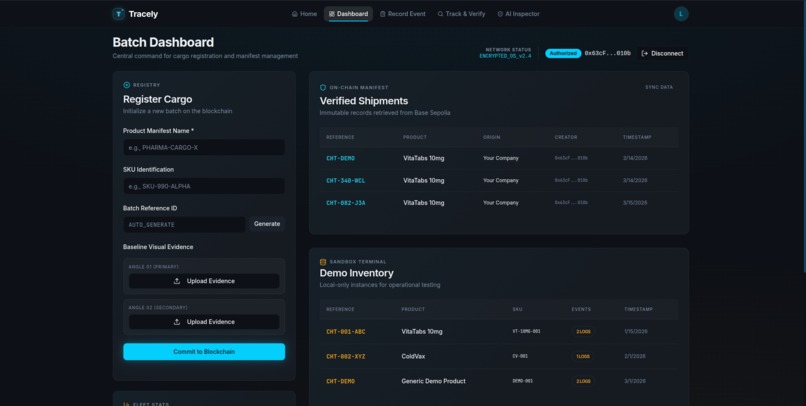Open shipment CHT-340-WCL
Image resolution: width=806 pixels, height=406 pixels.
[x=345, y=180]
